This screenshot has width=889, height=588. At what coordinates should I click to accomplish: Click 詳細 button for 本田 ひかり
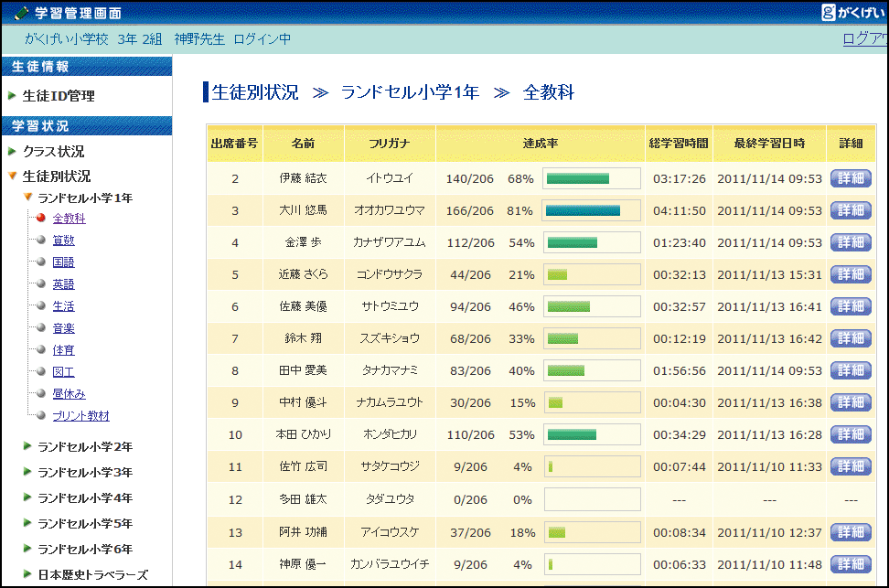click(x=851, y=435)
